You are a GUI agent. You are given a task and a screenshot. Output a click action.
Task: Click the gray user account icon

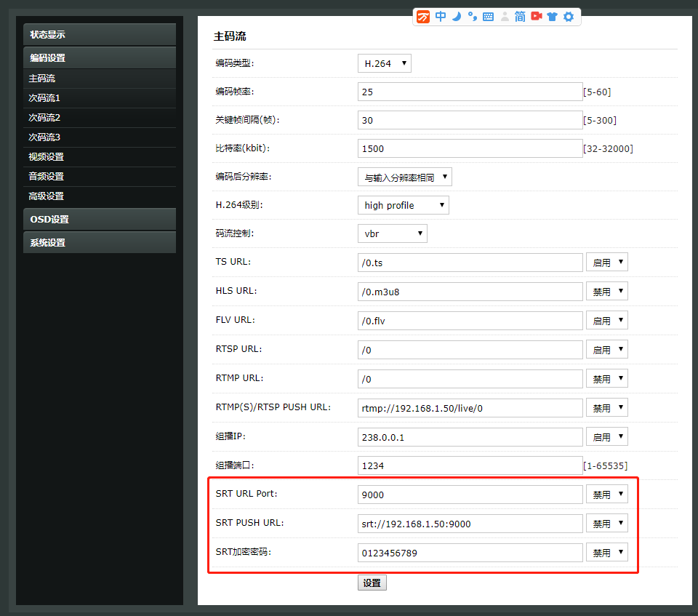tap(505, 17)
